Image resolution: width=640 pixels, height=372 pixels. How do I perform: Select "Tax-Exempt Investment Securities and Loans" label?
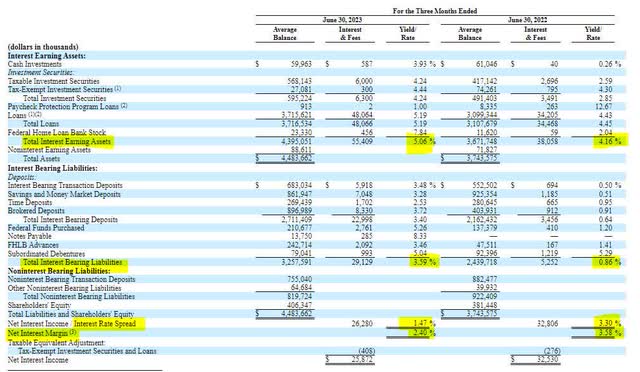(87, 351)
